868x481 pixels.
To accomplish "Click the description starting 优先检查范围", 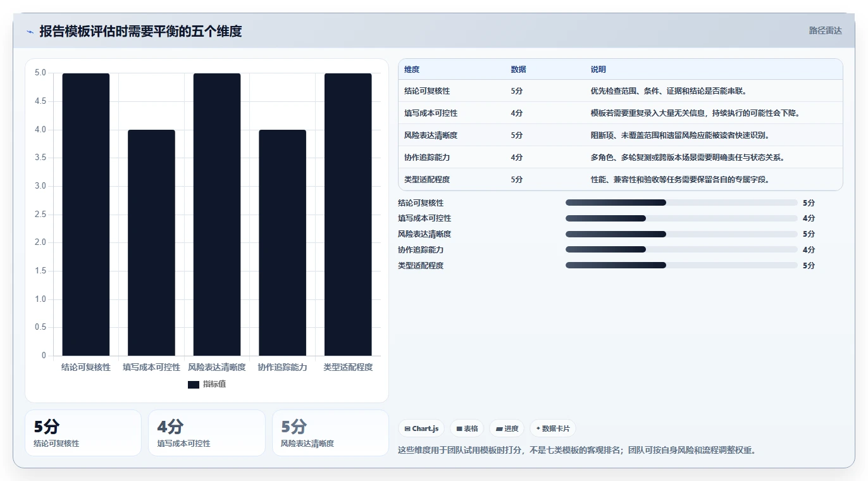I will pos(669,91).
